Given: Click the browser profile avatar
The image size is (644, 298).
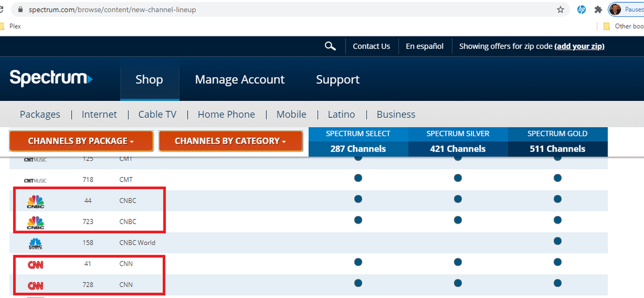Looking at the screenshot, I should [615, 10].
